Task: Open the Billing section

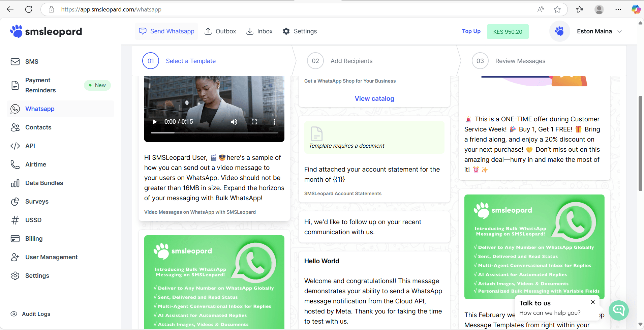Action: click(x=33, y=238)
